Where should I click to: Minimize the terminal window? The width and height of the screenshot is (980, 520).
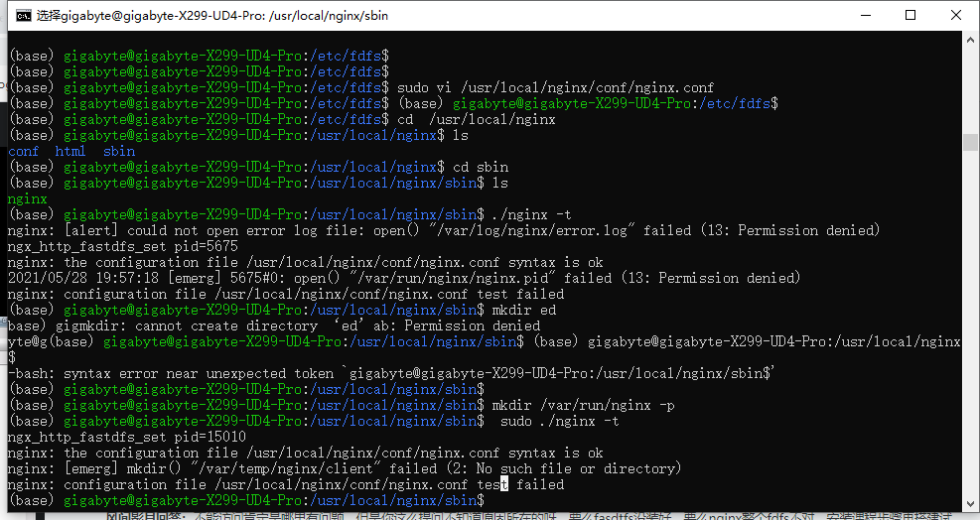pyautogui.click(x=866, y=16)
